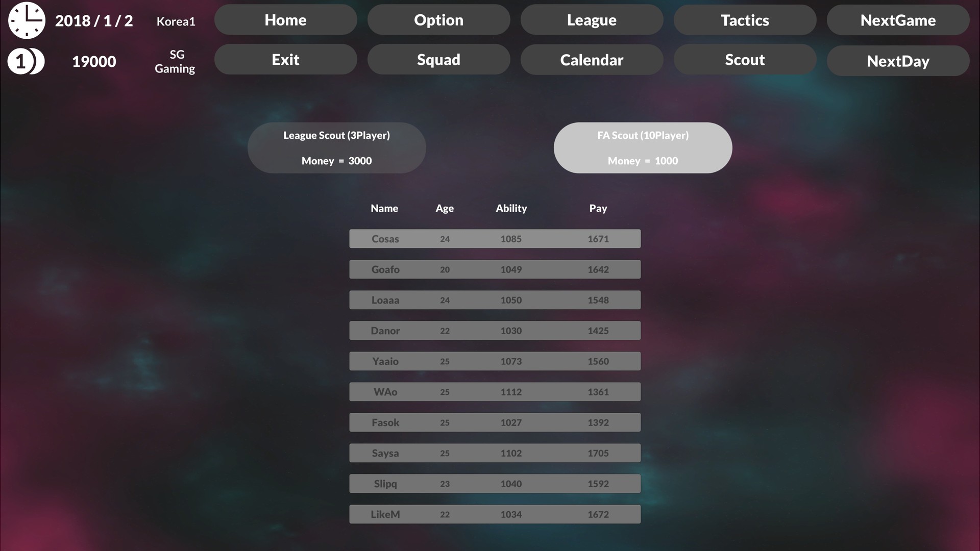The height and width of the screenshot is (551, 980).
Task: Select WAo with highest ability 1112
Action: (495, 391)
